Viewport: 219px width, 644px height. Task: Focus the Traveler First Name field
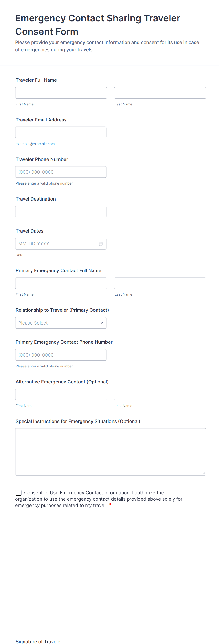pos(61,93)
